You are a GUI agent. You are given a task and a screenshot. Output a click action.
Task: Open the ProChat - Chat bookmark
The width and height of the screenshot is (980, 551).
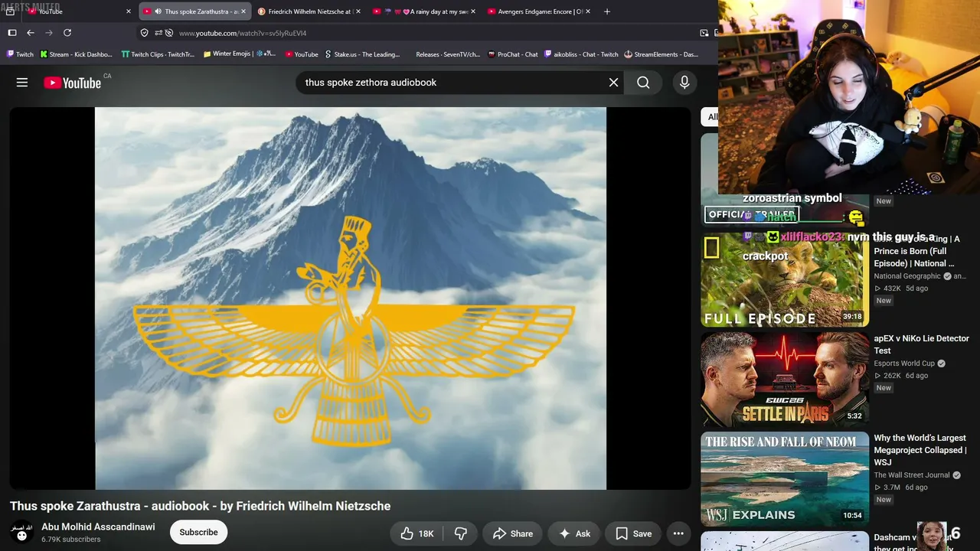coord(512,54)
